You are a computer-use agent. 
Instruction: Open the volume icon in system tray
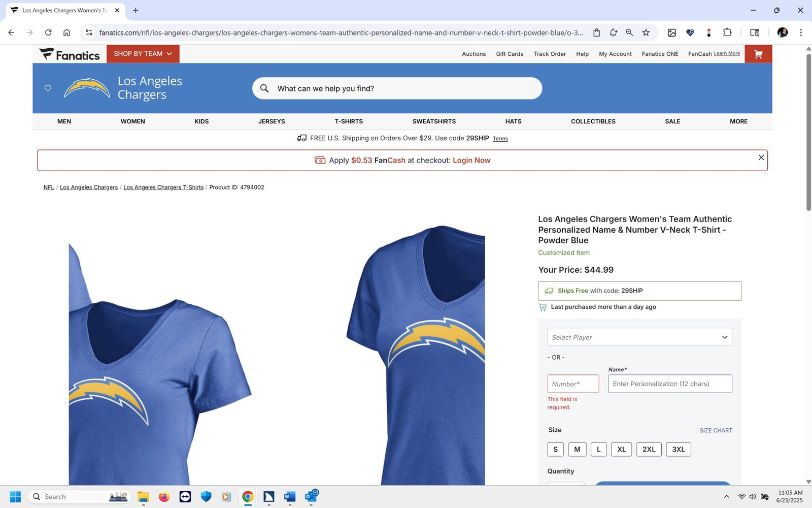(x=753, y=496)
